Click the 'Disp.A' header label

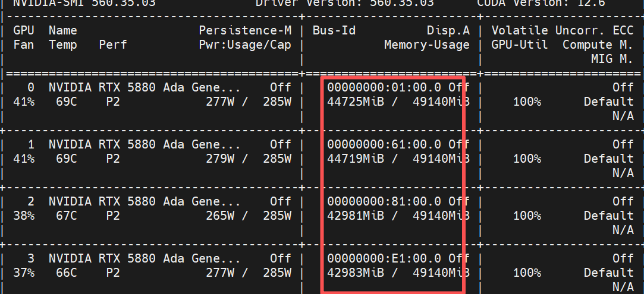[448, 31]
